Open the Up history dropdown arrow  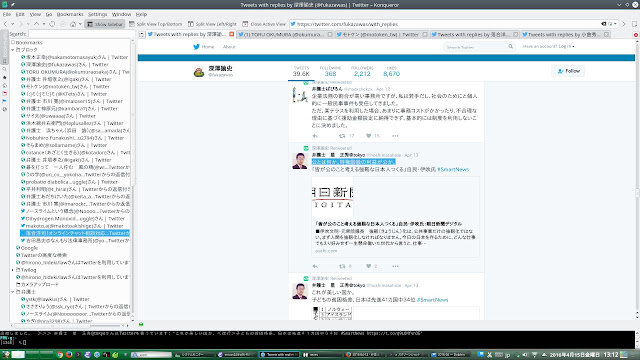tap(44, 24)
